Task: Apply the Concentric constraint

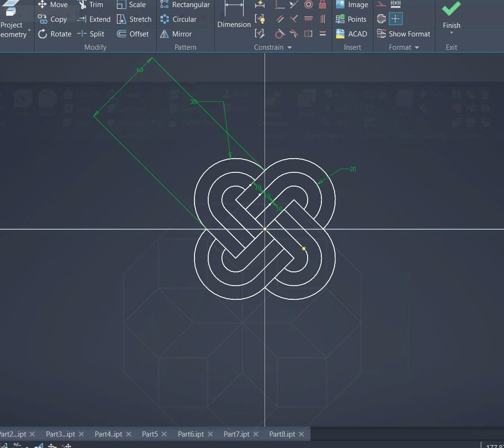Action: click(309, 5)
